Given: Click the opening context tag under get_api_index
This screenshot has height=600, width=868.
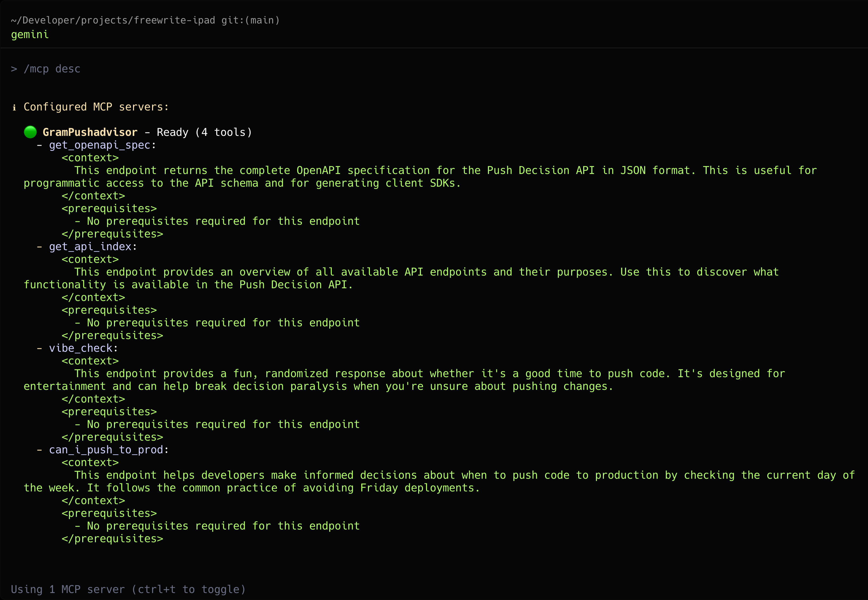Looking at the screenshot, I should click(90, 259).
